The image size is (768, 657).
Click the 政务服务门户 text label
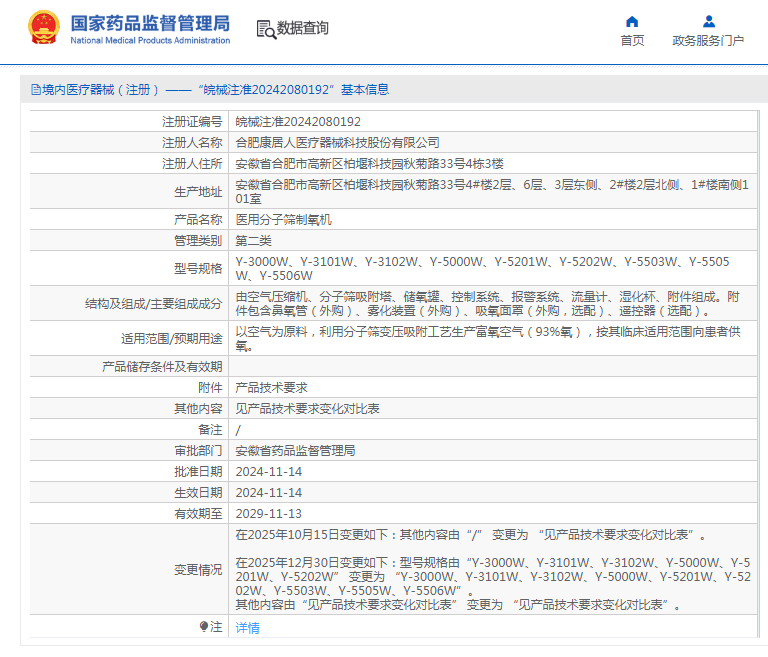click(x=708, y=41)
